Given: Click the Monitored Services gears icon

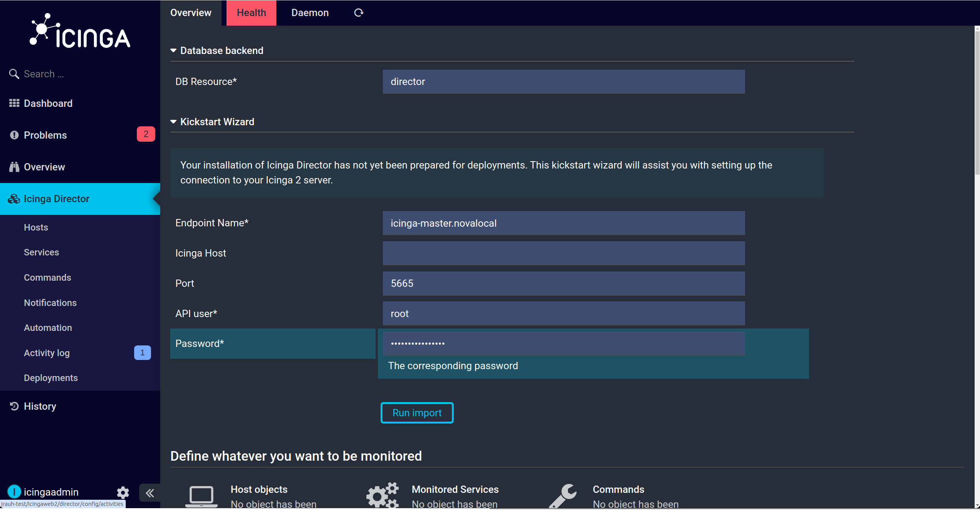Looking at the screenshot, I should click(382, 495).
